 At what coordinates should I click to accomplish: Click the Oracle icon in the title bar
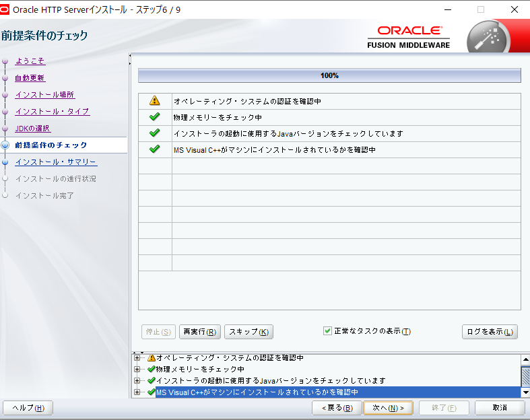tap(6, 9)
